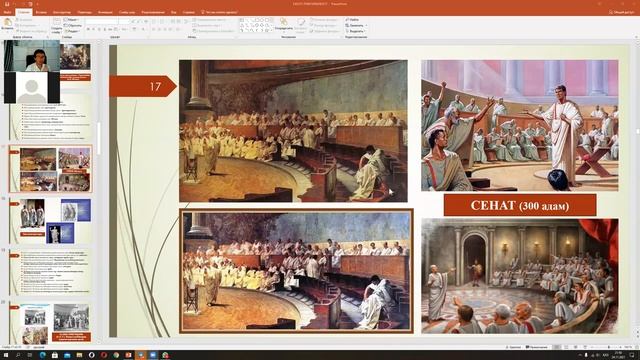Save the presentation from the quick access toolbar

[7, 4]
